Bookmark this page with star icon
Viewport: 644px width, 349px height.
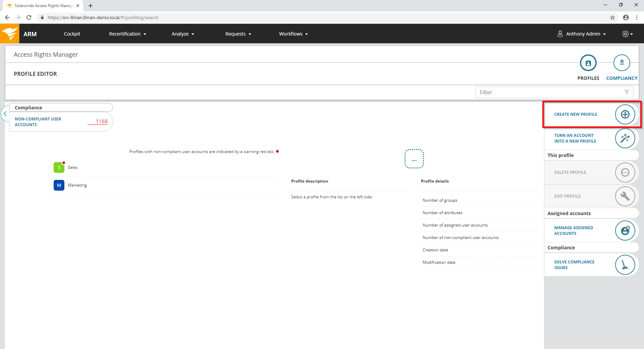coord(612,17)
